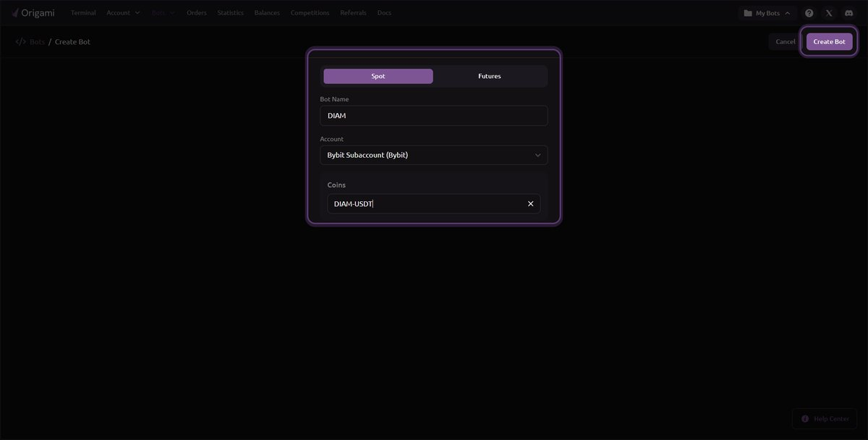Go to the Terminal page
This screenshot has width=868, height=440.
83,13
